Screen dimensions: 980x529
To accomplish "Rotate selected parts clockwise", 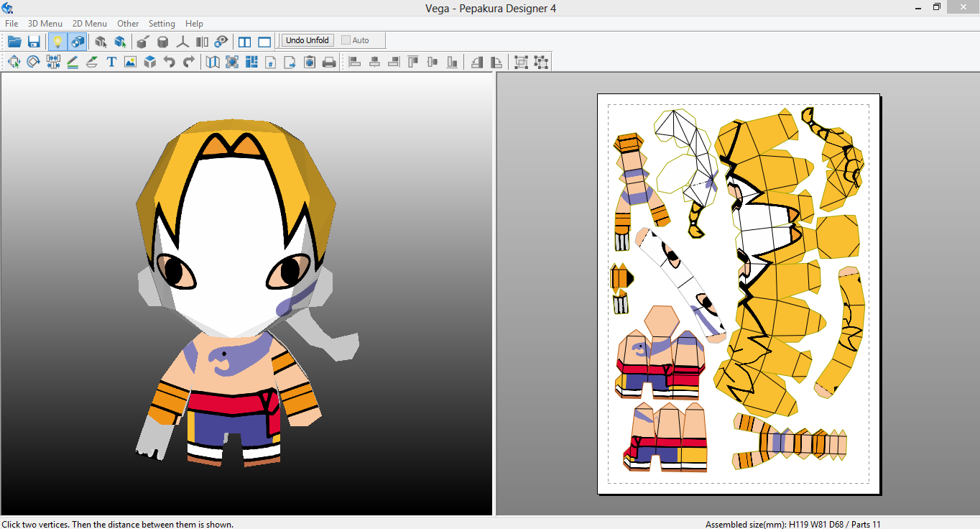I will pyautogui.click(x=496, y=62).
